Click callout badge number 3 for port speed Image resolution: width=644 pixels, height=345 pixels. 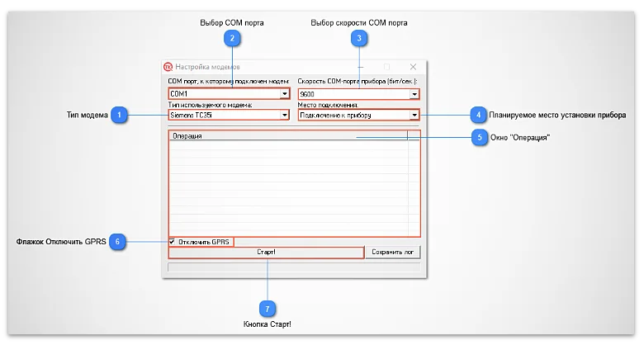click(x=358, y=38)
